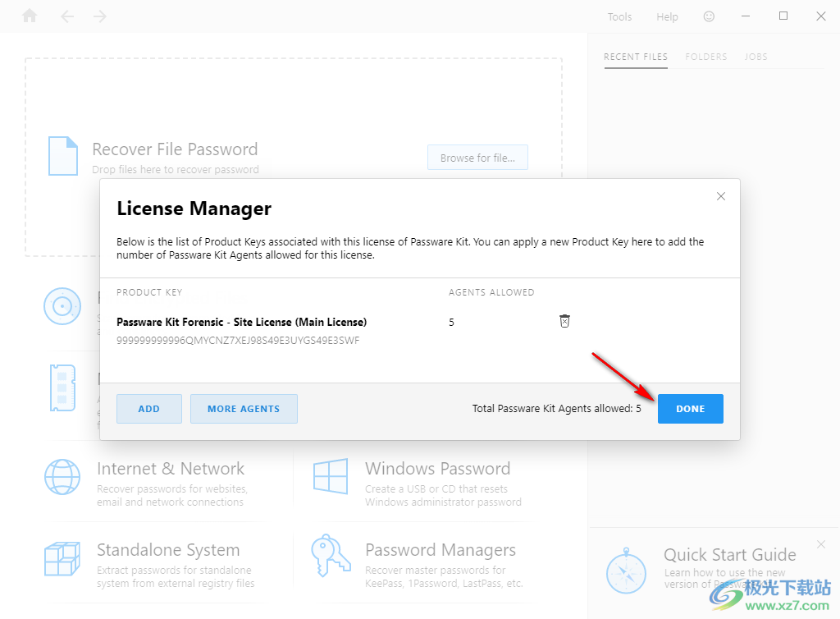This screenshot has width=840, height=619.
Task: Open Internet & Network recovery
Action: tap(171, 468)
